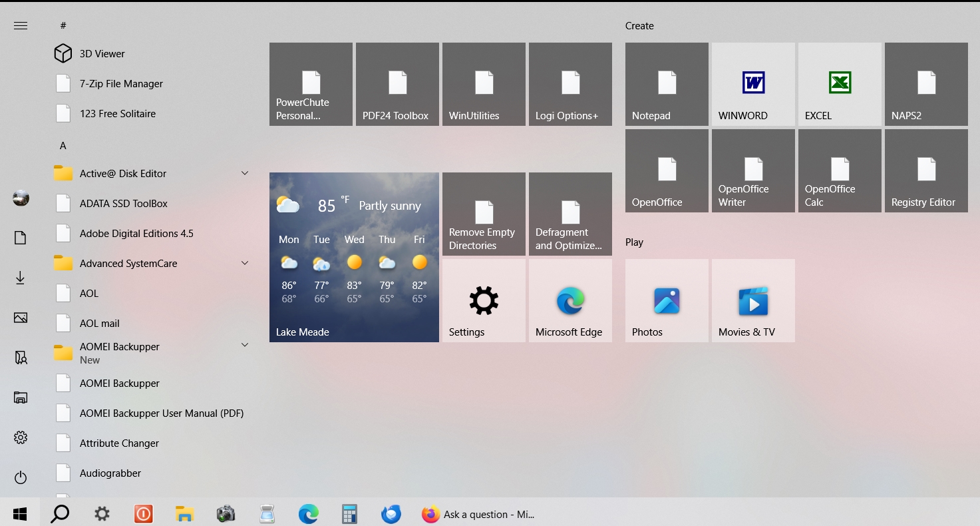Open the OpenOffice Writer tile

click(x=753, y=170)
